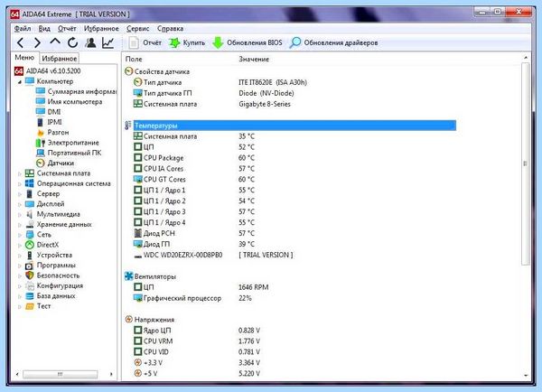This screenshot has height=392, width=542.
Task: Go back with the left arrow icon
Action: point(20,42)
